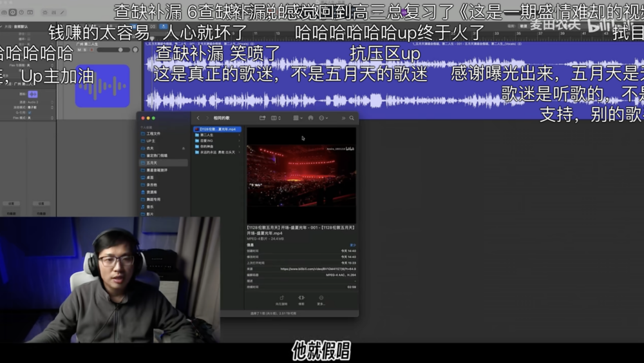Image resolution: width=644 pixels, height=363 pixels.
Task: Open 音乐 in Finder sidebar
Action: coord(164,207)
